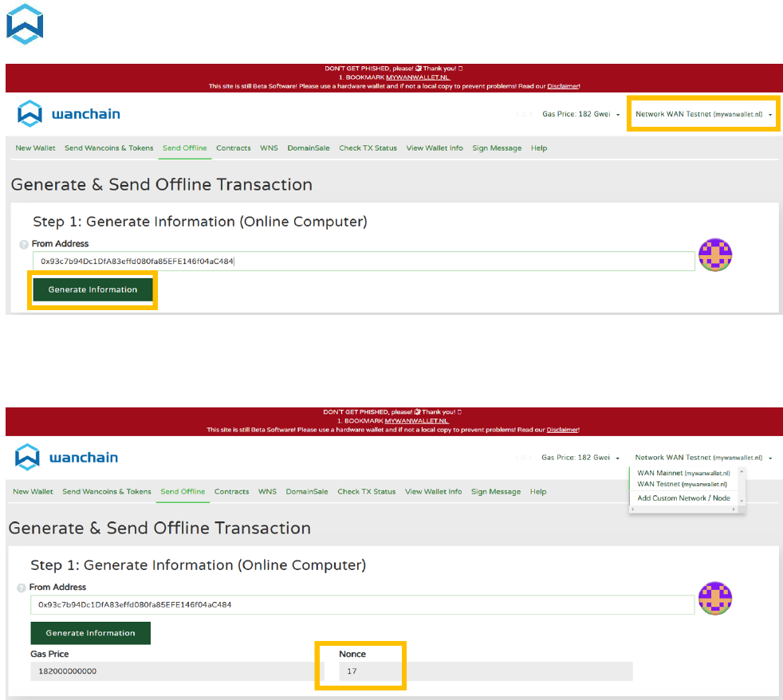Follow MYWANWALLET.NL link in lower red banner
The height and width of the screenshot is (700, 783).
coord(416,421)
